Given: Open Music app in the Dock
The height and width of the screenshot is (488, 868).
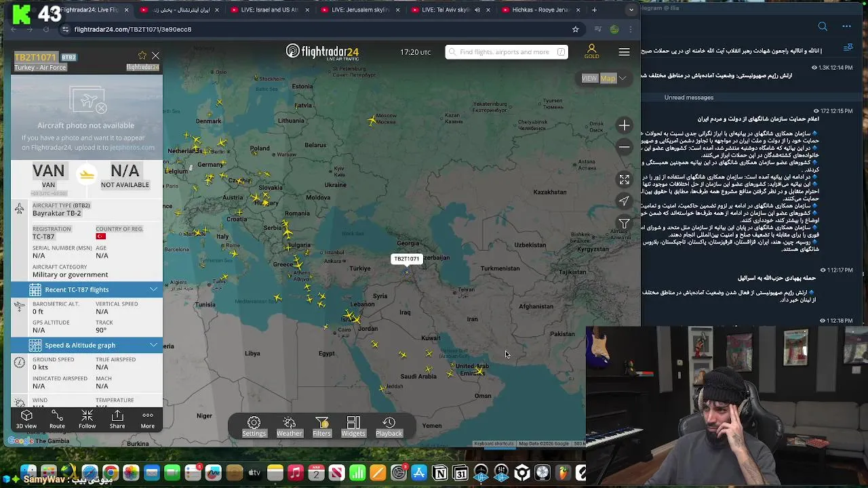Looking at the screenshot, I should click(x=295, y=472).
